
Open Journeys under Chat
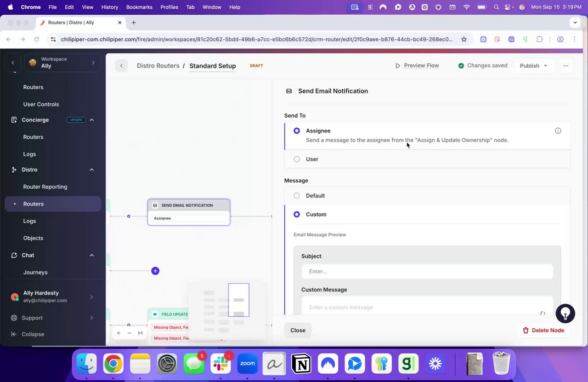[35, 272]
